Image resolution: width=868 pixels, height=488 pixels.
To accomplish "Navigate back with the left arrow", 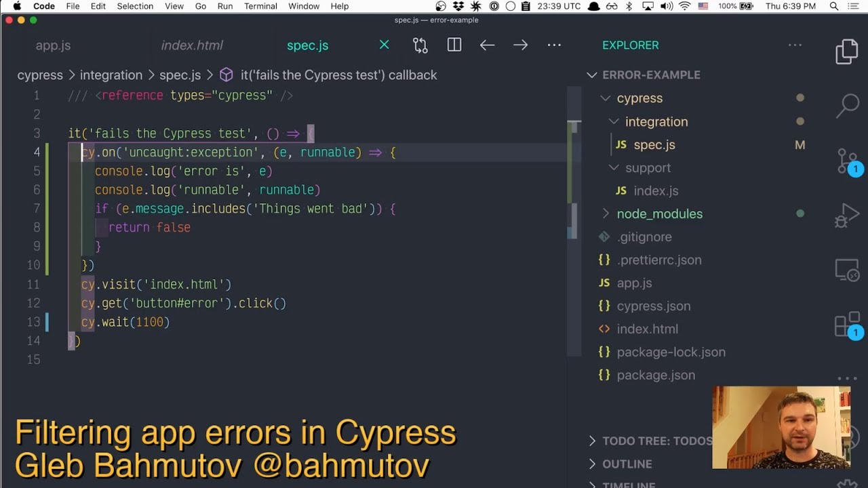I will coord(487,45).
